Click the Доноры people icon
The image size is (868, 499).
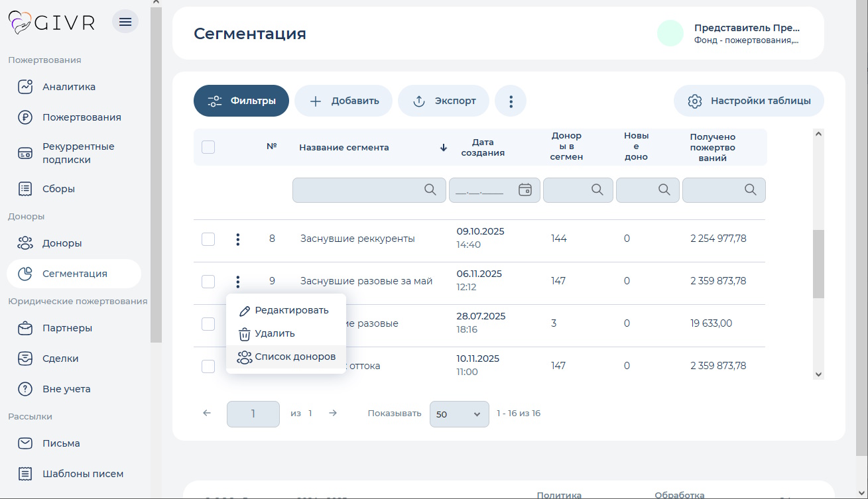click(x=25, y=243)
